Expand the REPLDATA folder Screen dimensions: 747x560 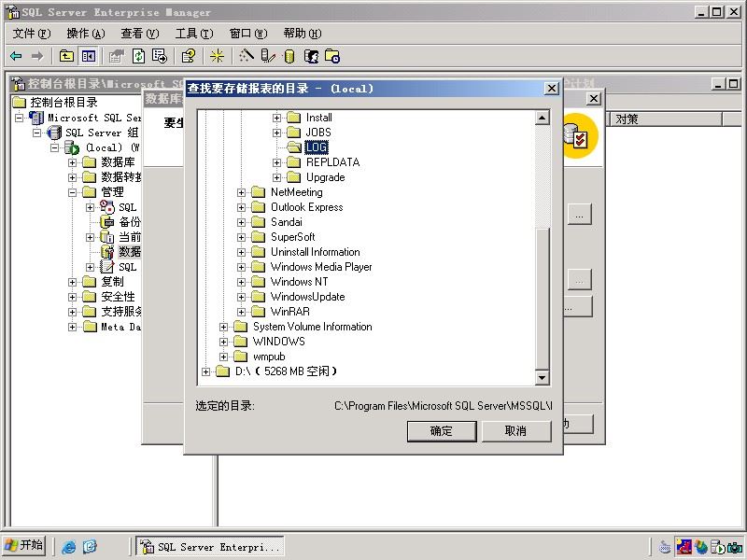click(x=276, y=162)
